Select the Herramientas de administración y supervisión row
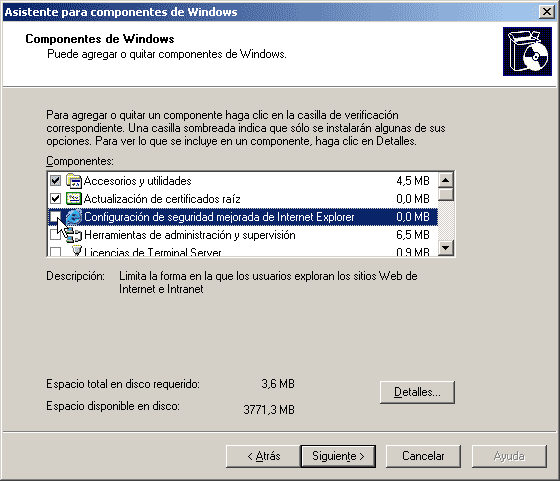Image resolution: width=560 pixels, height=481 pixels. [242, 235]
